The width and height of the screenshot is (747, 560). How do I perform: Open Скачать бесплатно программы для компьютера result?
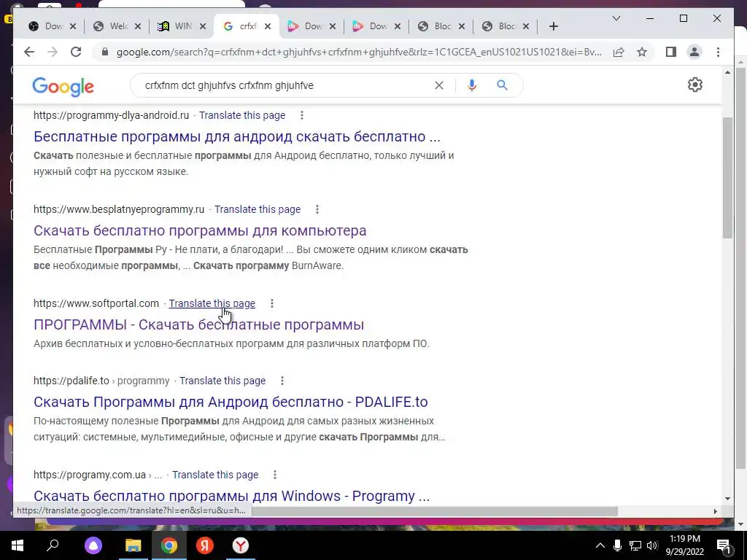coord(200,230)
